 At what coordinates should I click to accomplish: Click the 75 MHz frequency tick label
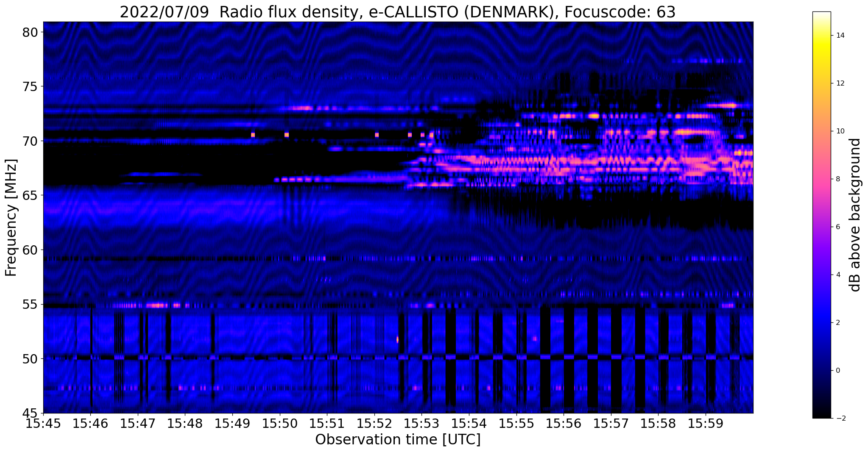30,86
